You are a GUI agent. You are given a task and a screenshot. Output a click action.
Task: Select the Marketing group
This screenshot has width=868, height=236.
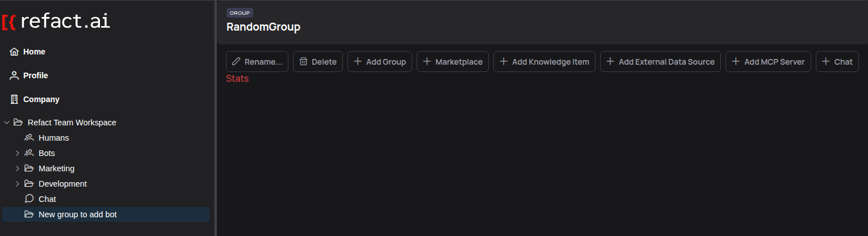56,168
